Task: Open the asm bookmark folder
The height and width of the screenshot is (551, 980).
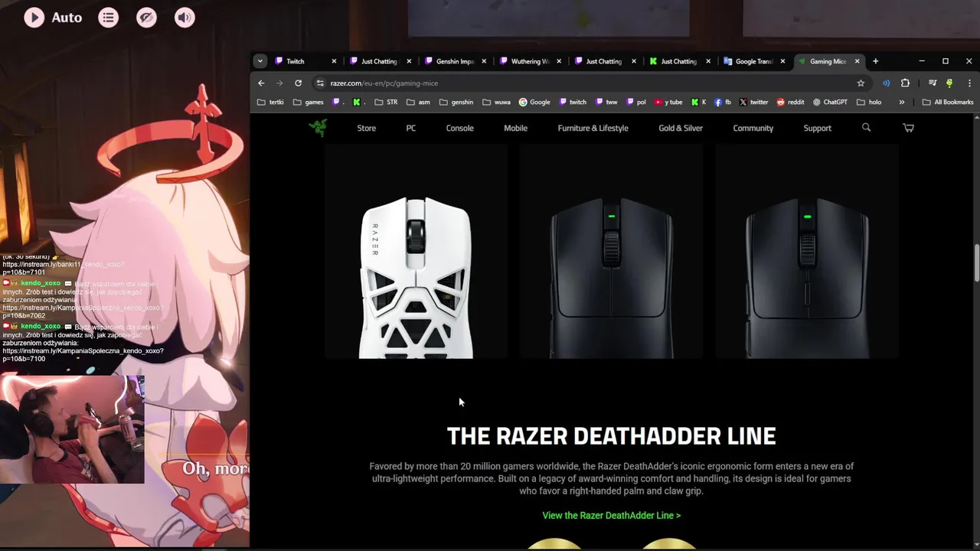Action: pyautogui.click(x=418, y=102)
